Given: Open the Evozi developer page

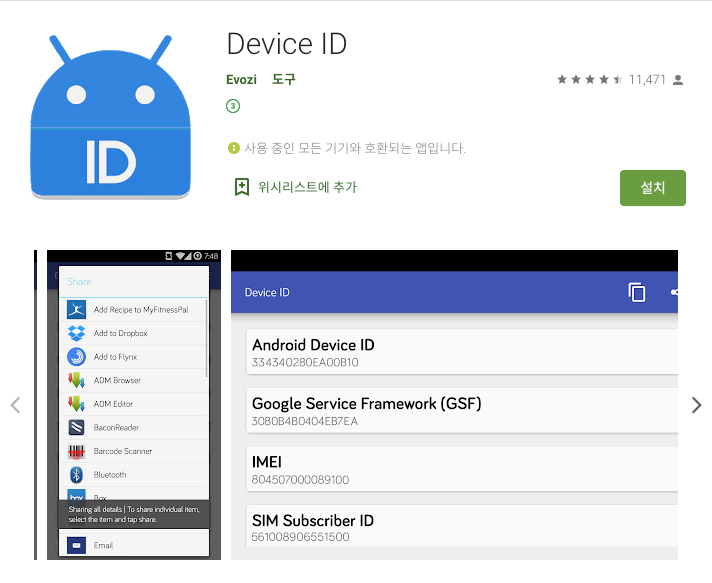Looking at the screenshot, I should click(x=241, y=80).
